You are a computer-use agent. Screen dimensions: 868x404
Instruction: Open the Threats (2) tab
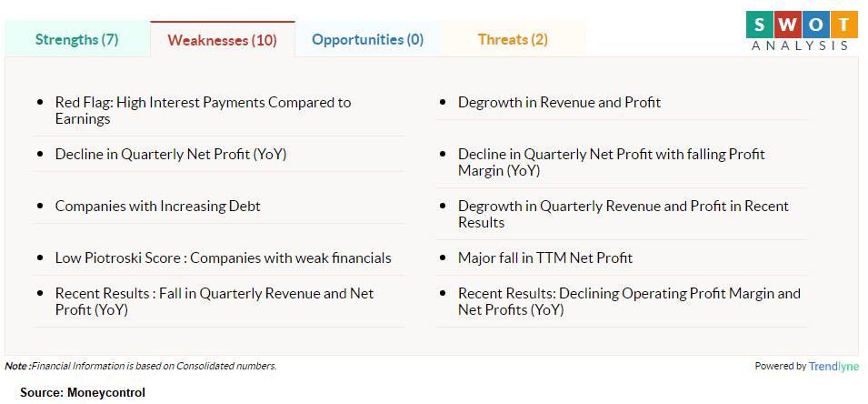(514, 39)
